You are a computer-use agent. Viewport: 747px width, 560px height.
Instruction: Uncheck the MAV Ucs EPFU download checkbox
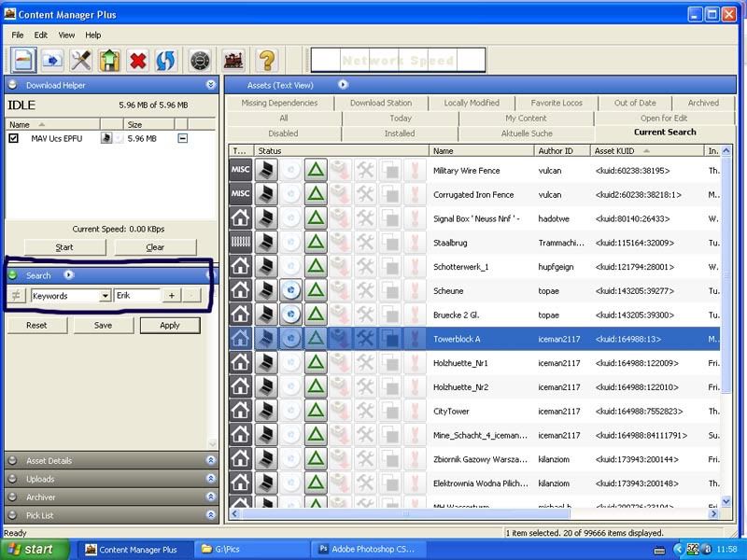(14, 138)
